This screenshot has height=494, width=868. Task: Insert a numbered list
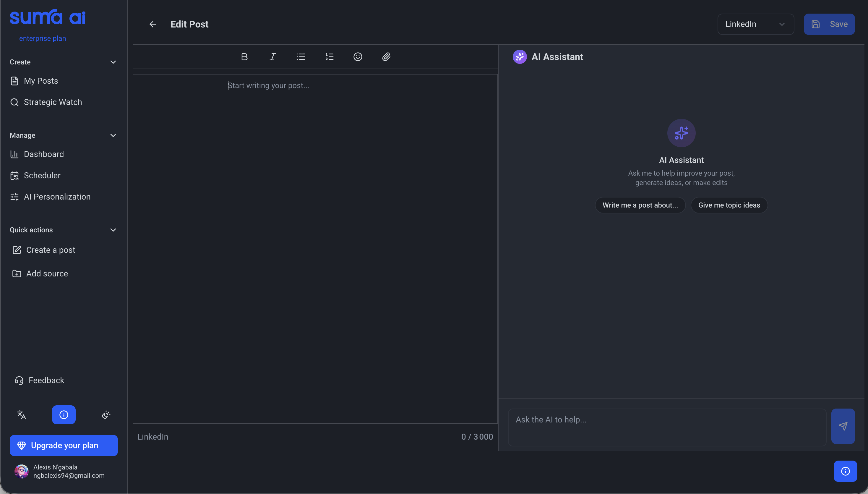pyautogui.click(x=329, y=57)
